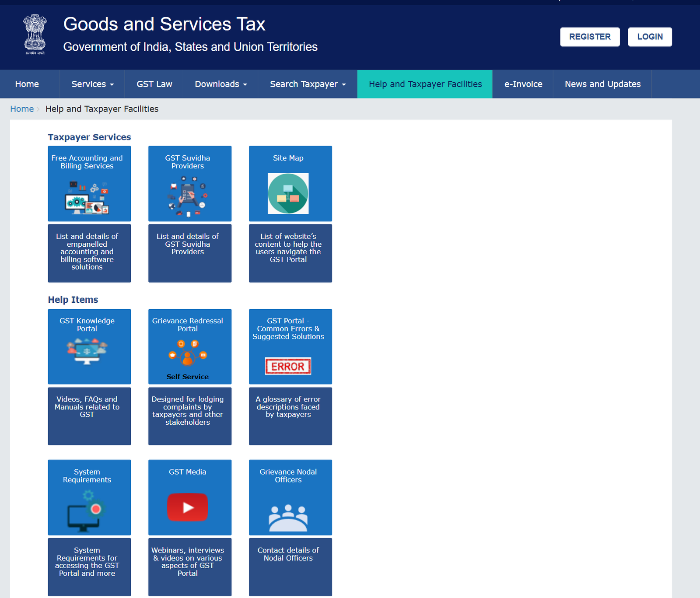
Task: Select the Grievance Nodal Officers people icon
Action: tap(288, 518)
